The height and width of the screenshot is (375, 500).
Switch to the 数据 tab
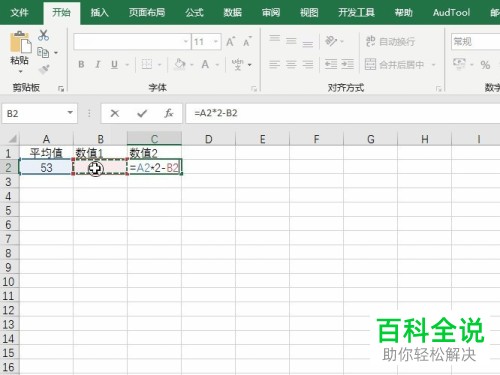(233, 13)
